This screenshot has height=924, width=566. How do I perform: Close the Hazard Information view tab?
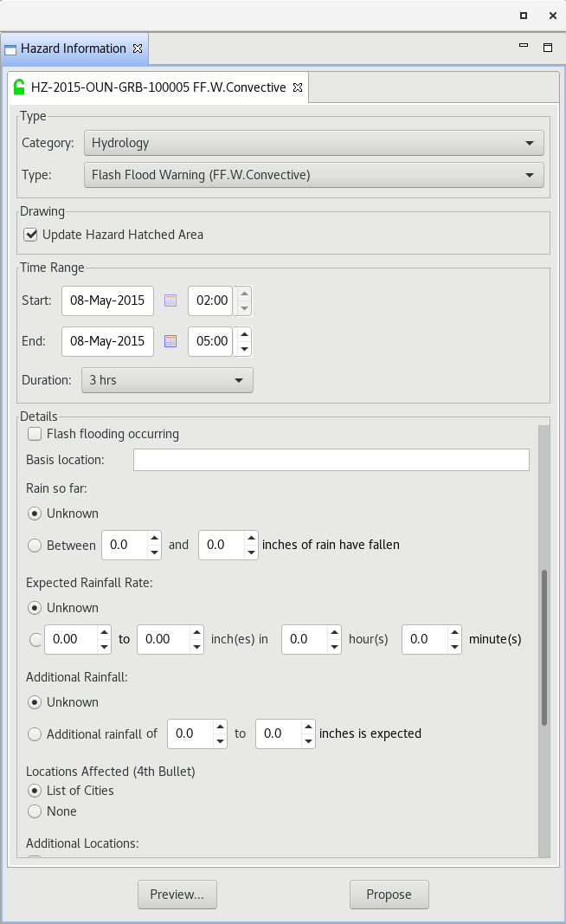(x=138, y=48)
